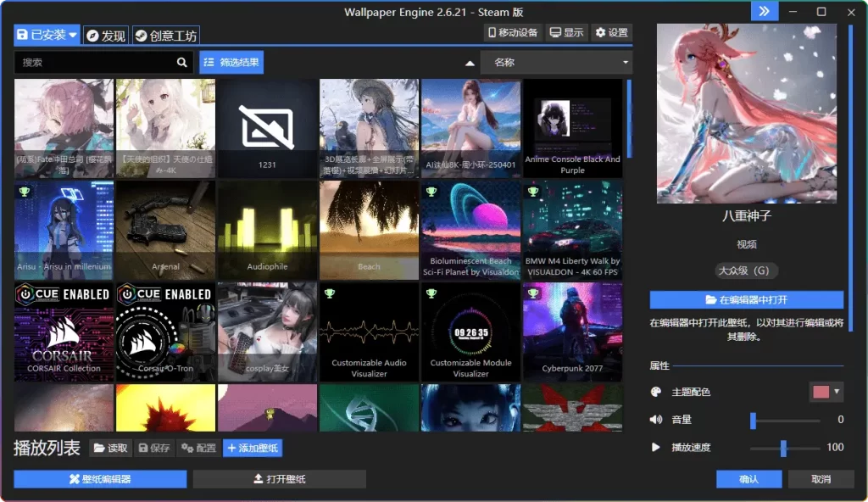Click trophy badge on BMW M4 wallpaper
This screenshot has height=502, width=868.
click(x=533, y=192)
